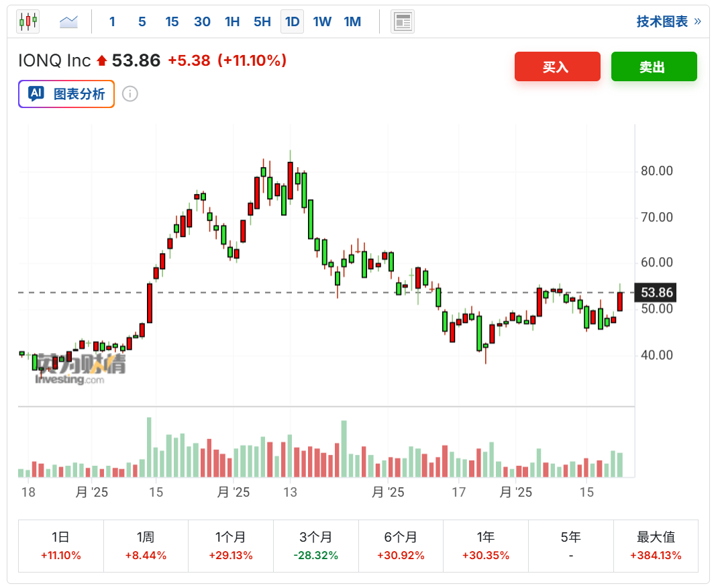The height and width of the screenshot is (588, 718).
Task: Click the info circle icon
Action: [x=130, y=94]
